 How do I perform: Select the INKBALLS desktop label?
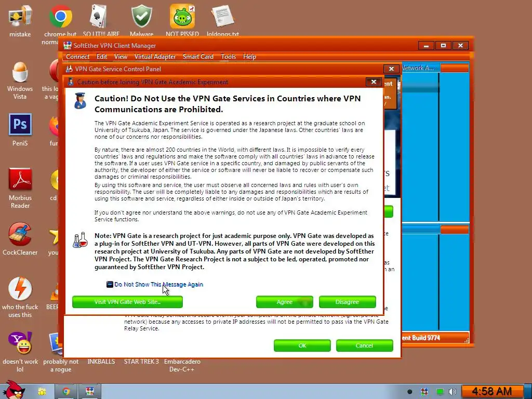(x=101, y=362)
